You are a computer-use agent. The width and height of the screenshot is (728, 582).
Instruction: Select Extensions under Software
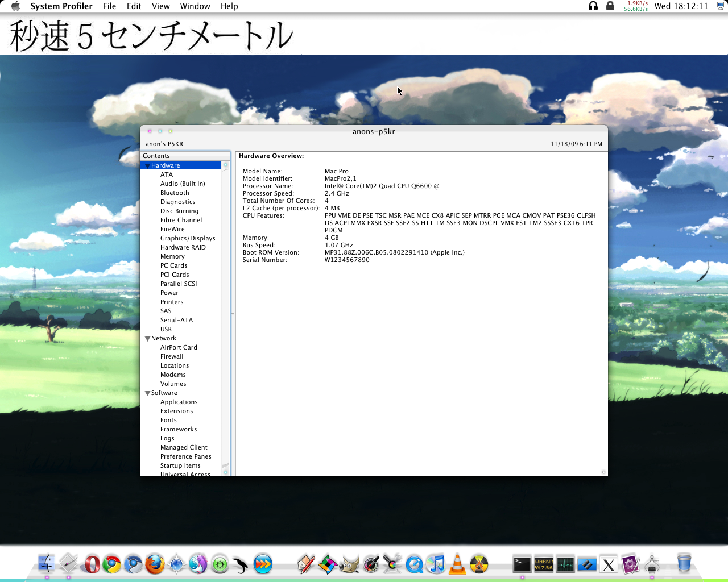(176, 411)
